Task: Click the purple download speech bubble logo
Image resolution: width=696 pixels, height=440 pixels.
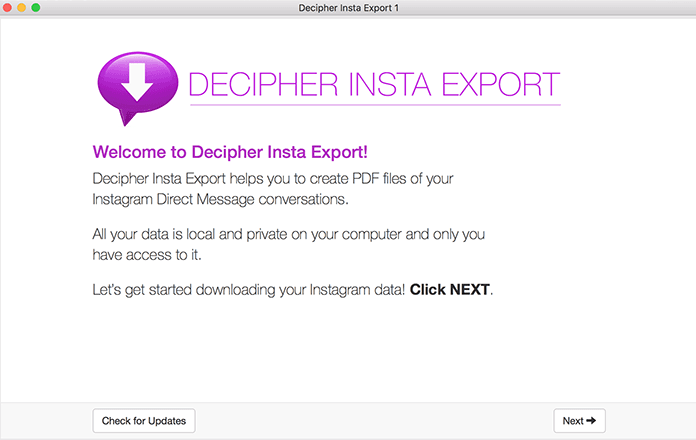Action: 138,88
